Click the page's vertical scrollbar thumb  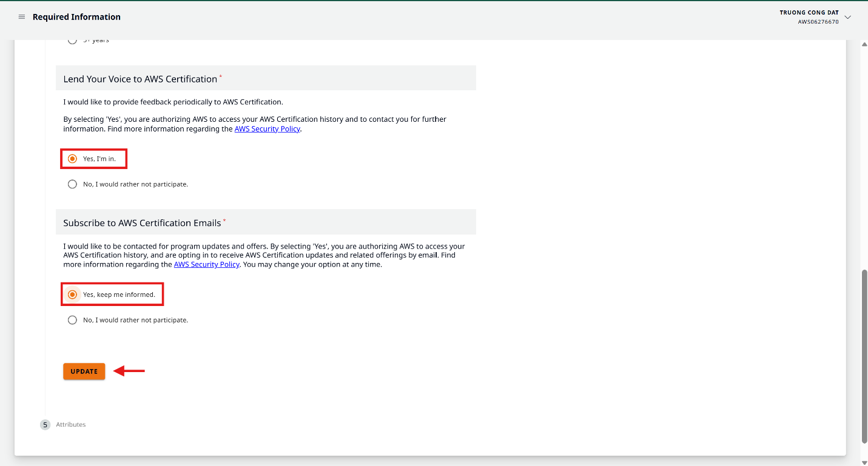click(864, 356)
